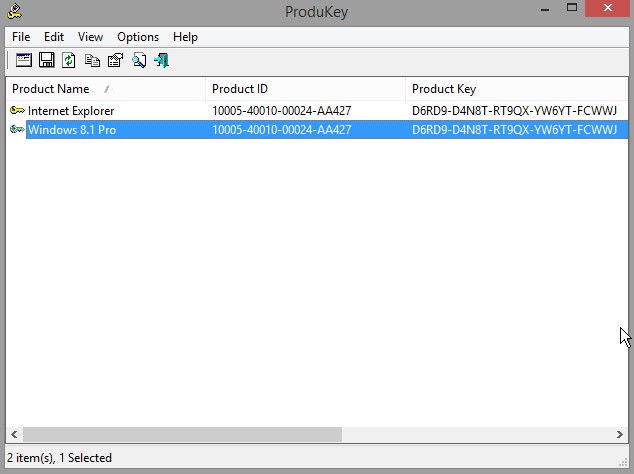The height and width of the screenshot is (474, 634).
Task: Click the key icon beside Internet Explorer
Action: tap(17, 110)
